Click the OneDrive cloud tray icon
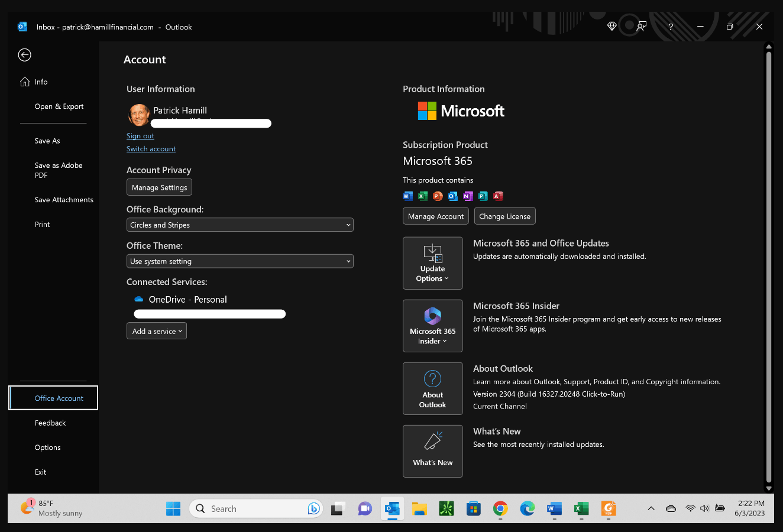This screenshot has height=532, width=783. [x=671, y=508]
